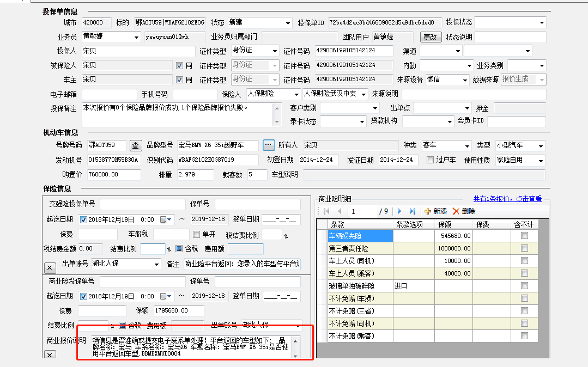The height and width of the screenshot is (367, 588).
Task: Expand the 来源设备 dropdown showing 微信
Action: click(464, 79)
